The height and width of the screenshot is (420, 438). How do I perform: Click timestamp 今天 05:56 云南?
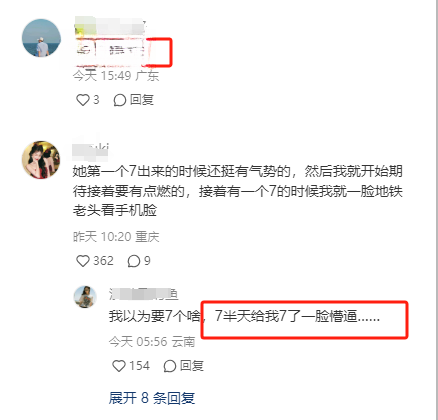[x=152, y=342]
